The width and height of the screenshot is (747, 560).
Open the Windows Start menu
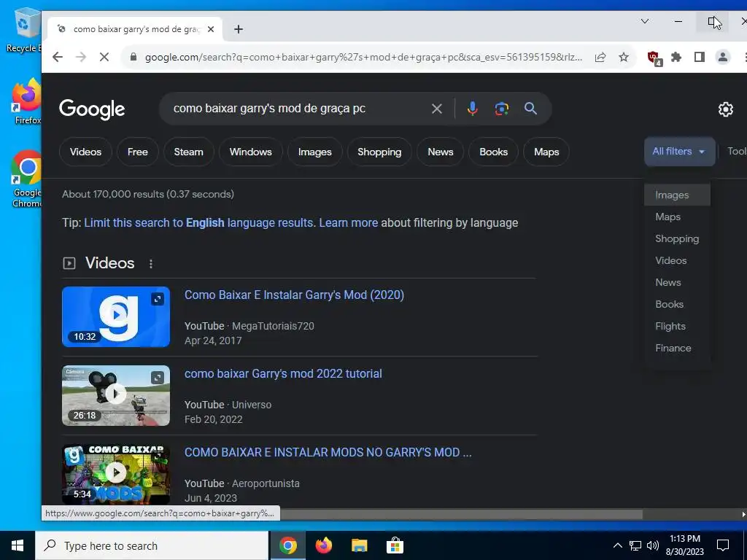click(x=18, y=545)
